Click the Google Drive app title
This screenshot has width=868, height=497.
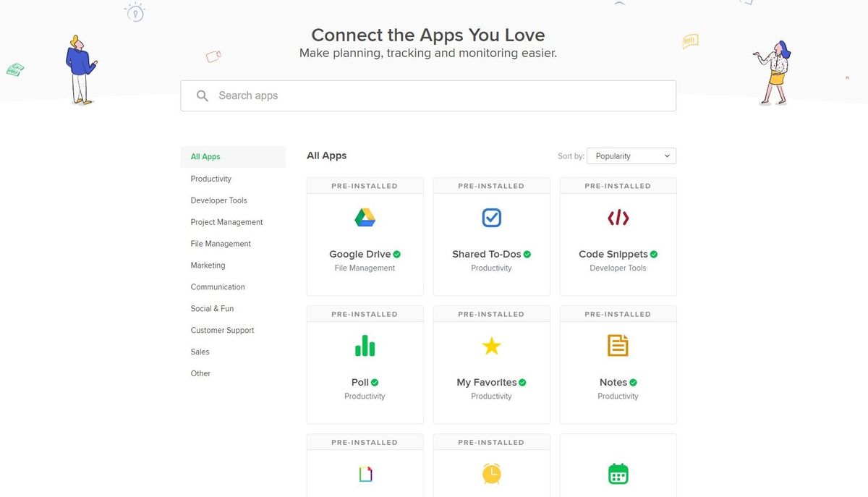coord(359,254)
